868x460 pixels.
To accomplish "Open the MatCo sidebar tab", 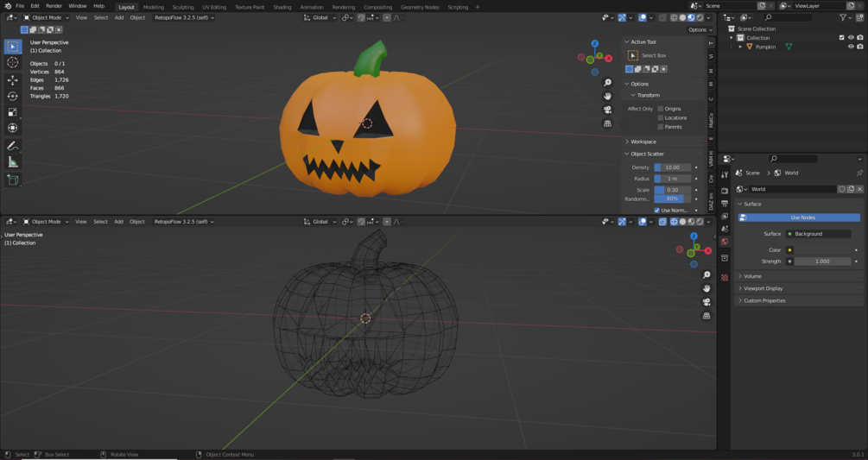I will pyautogui.click(x=712, y=120).
